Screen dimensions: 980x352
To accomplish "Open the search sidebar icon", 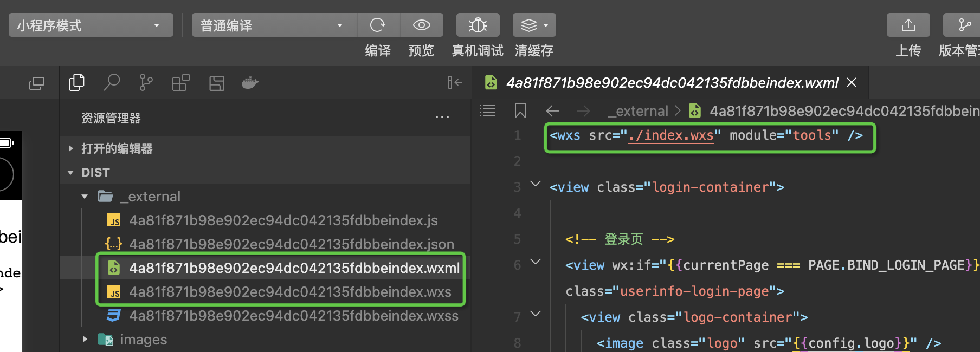I will click(112, 82).
